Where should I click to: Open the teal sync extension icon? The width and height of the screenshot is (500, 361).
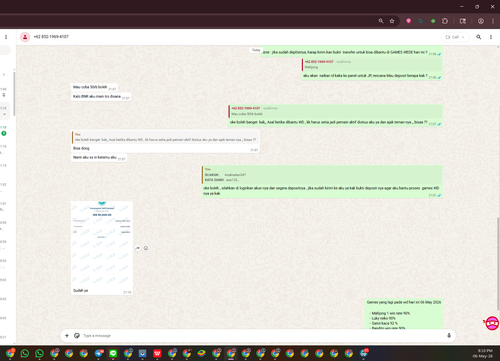click(x=421, y=21)
